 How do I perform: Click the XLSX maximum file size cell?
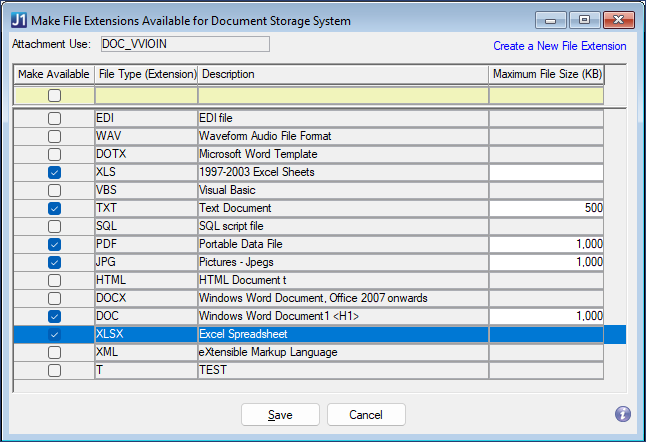[x=546, y=334]
